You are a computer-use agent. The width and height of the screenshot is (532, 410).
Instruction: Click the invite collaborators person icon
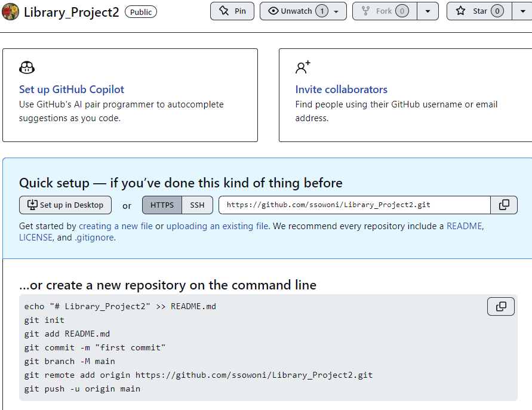click(x=303, y=67)
